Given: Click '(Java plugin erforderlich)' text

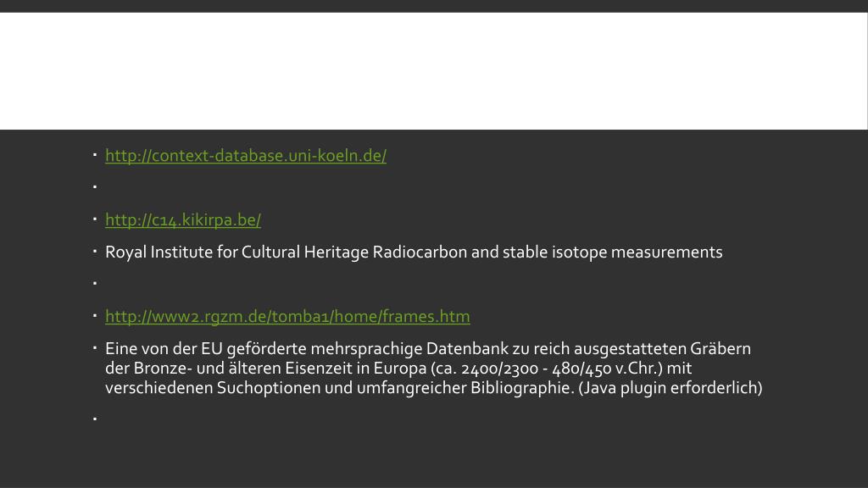Looking at the screenshot, I should [670, 388].
